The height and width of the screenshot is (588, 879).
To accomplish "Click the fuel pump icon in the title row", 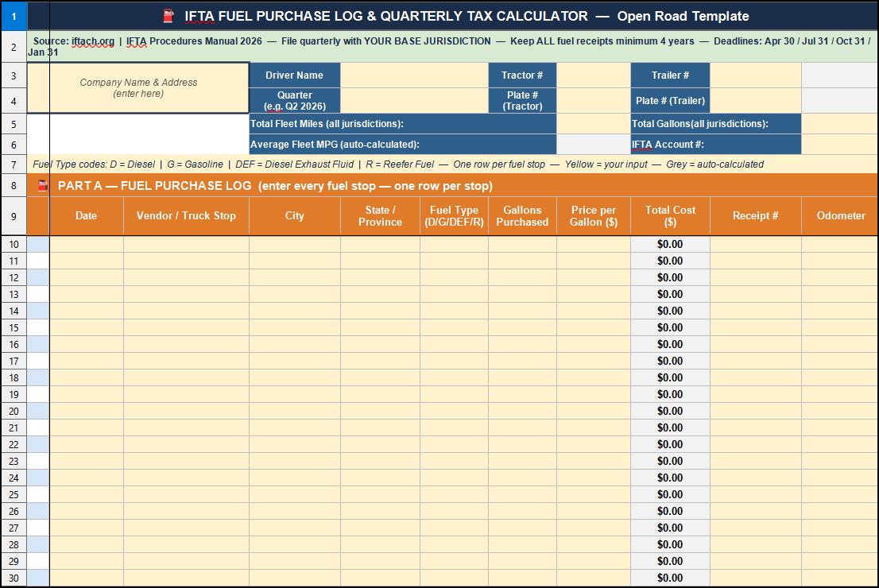I will click(168, 16).
